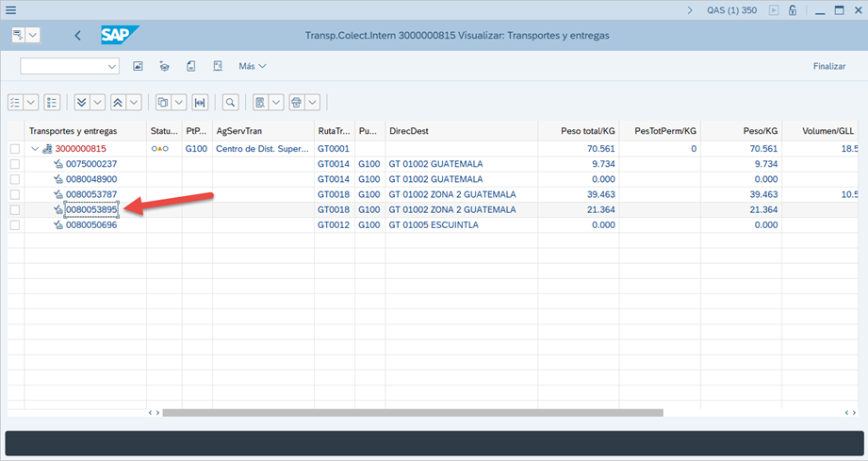The image size is (868, 461).
Task: Click the collapse all double-up arrow icon
Action: (x=118, y=102)
